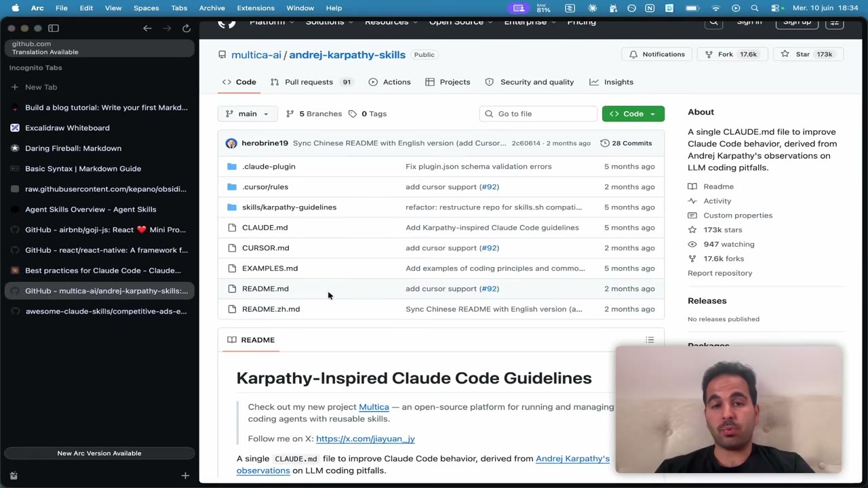Click the 28 Commits history link
Screen dimensions: 868x488
626,143
